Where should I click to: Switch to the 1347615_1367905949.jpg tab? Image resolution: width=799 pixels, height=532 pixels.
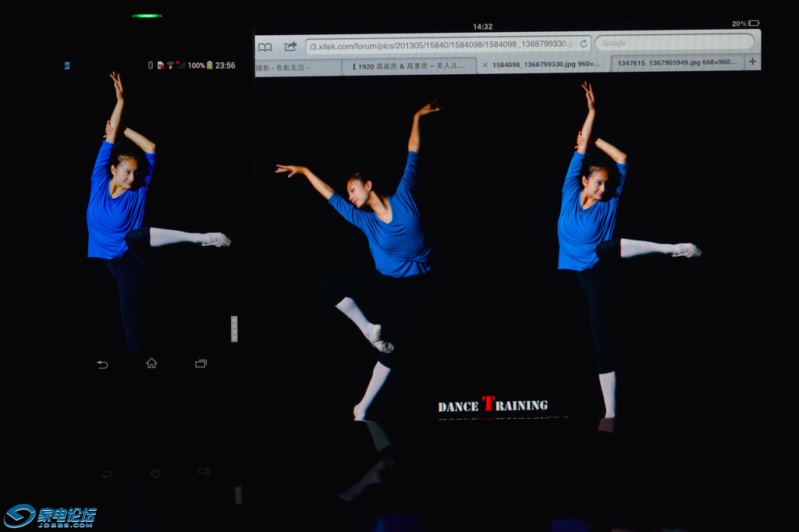pyautogui.click(x=676, y=64)
